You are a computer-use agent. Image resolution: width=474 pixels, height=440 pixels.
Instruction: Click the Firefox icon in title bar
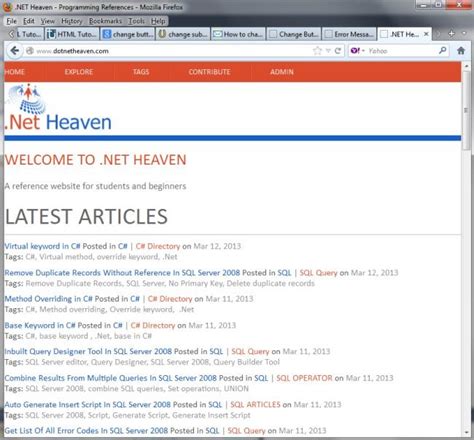7,7
